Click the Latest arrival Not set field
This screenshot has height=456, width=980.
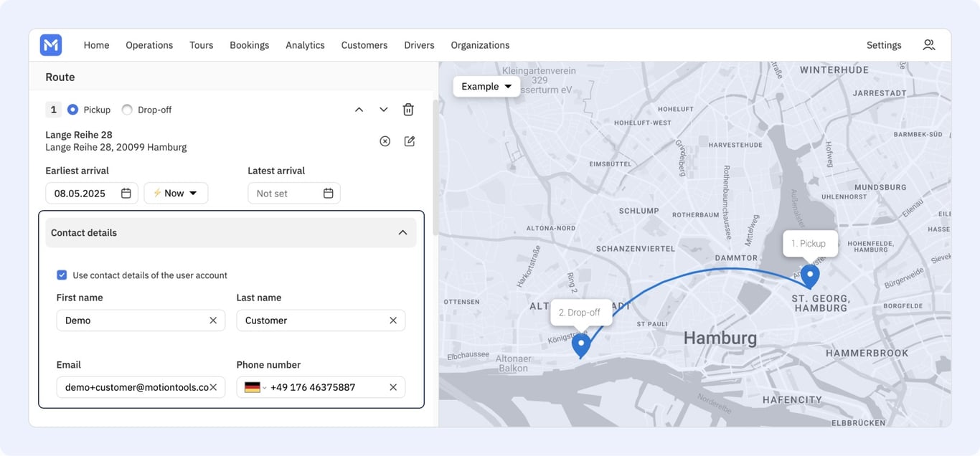pyautogui.click(x=294, y=194)
